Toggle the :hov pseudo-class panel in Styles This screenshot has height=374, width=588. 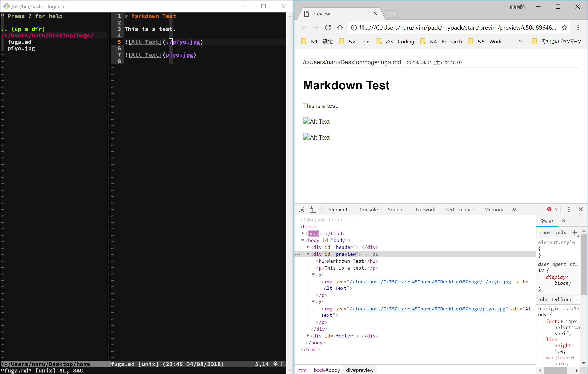coord(545,232)
